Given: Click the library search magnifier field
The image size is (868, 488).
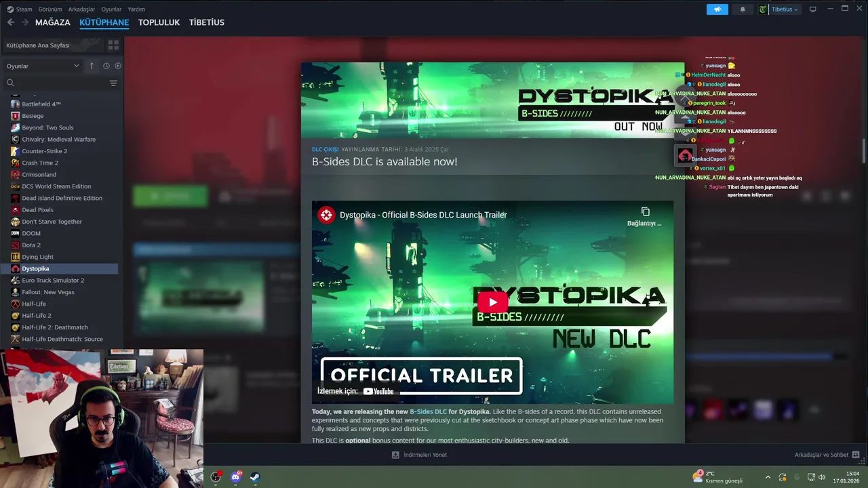Looking at the screenshot, I should tap(56, 83).
